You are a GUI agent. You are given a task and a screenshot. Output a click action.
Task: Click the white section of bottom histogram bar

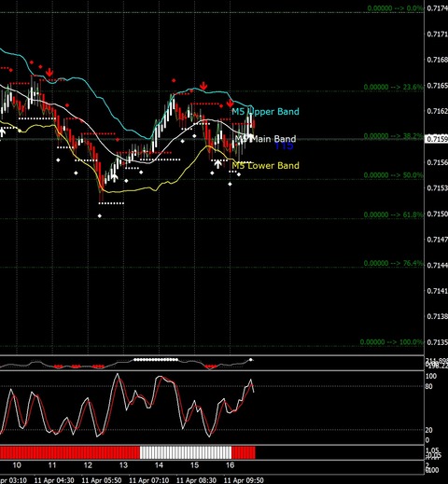(x=186, y=452)
